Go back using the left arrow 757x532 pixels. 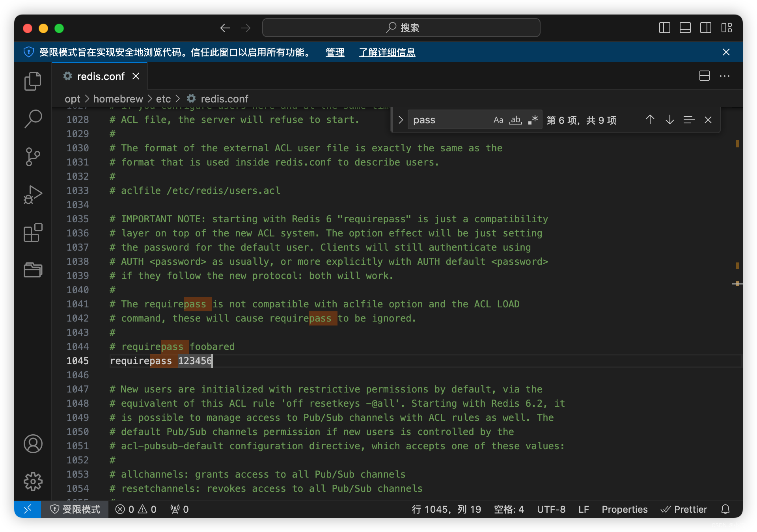pyautogui.click(x=225, y=28)
